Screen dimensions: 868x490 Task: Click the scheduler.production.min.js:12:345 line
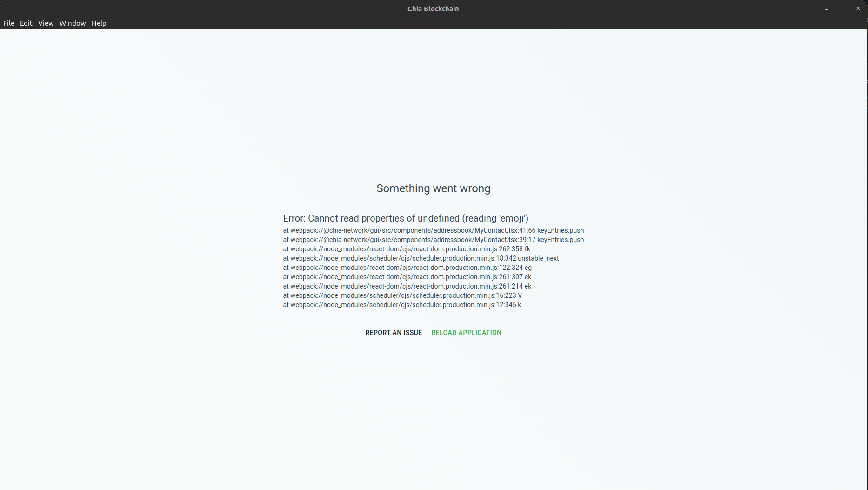(402, 305)
